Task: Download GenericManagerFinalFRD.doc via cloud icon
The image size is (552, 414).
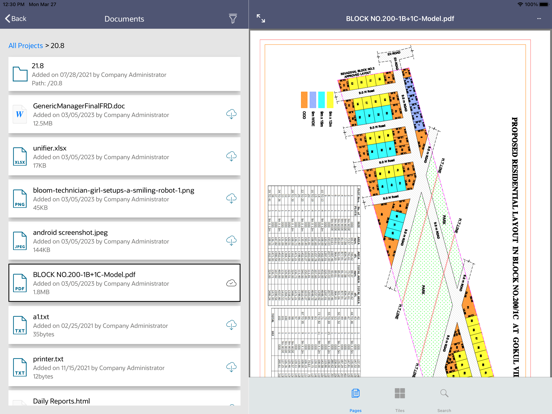Action: click(231, 114)
